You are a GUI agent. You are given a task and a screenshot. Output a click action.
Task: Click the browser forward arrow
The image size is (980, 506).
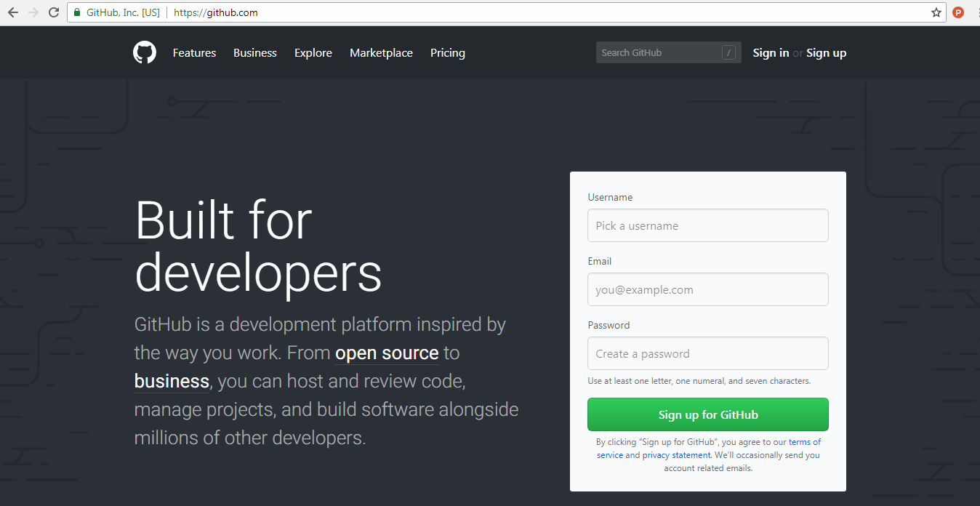(33, 12)
